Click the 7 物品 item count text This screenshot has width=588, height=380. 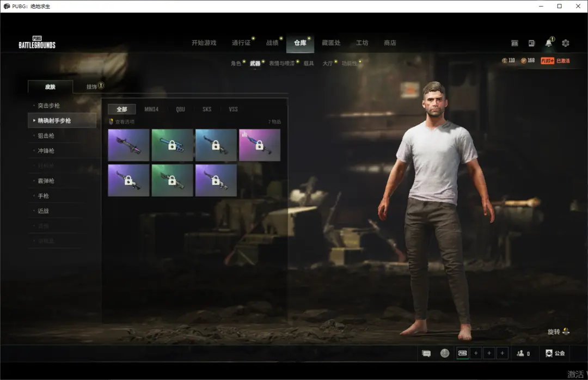point(274,121)
